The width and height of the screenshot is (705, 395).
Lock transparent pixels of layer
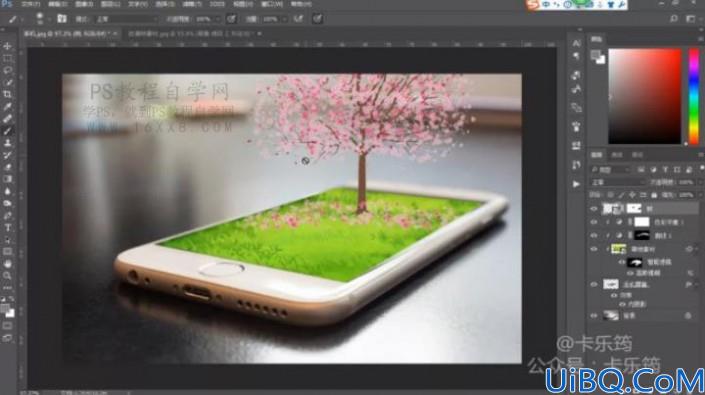(x=611, y=195)
